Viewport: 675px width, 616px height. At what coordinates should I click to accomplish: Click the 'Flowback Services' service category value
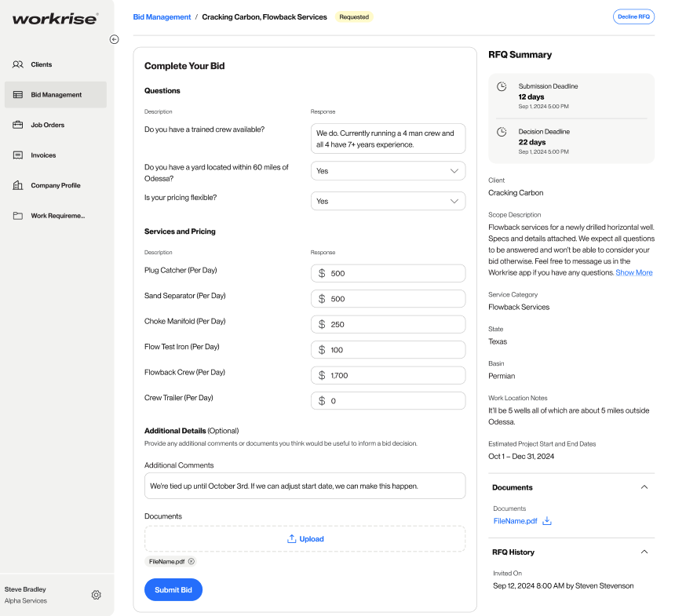coord(519,307)
